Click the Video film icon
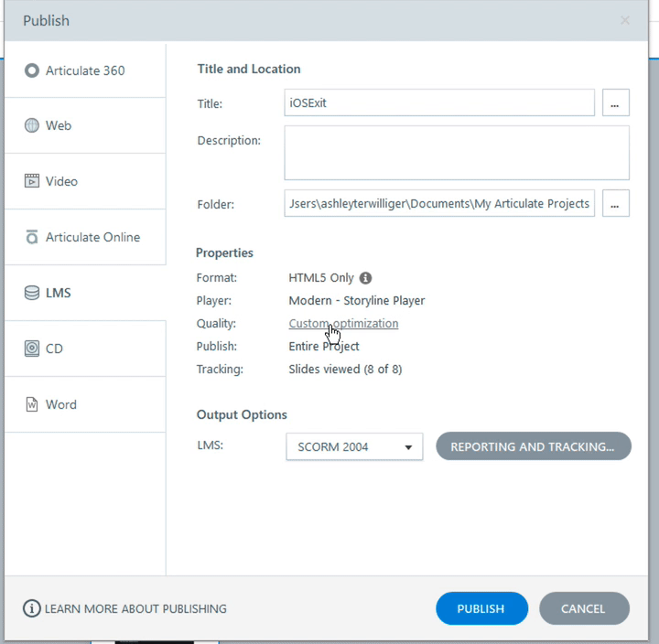The width and height of the screenshot is (659, 644). coord(32,181)
